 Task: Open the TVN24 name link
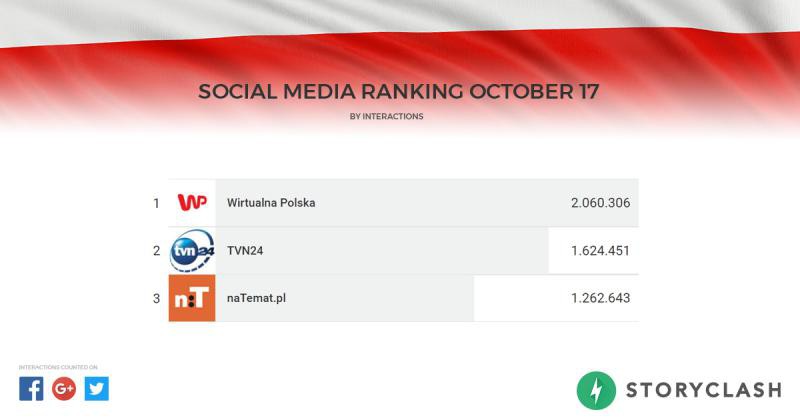245,250
